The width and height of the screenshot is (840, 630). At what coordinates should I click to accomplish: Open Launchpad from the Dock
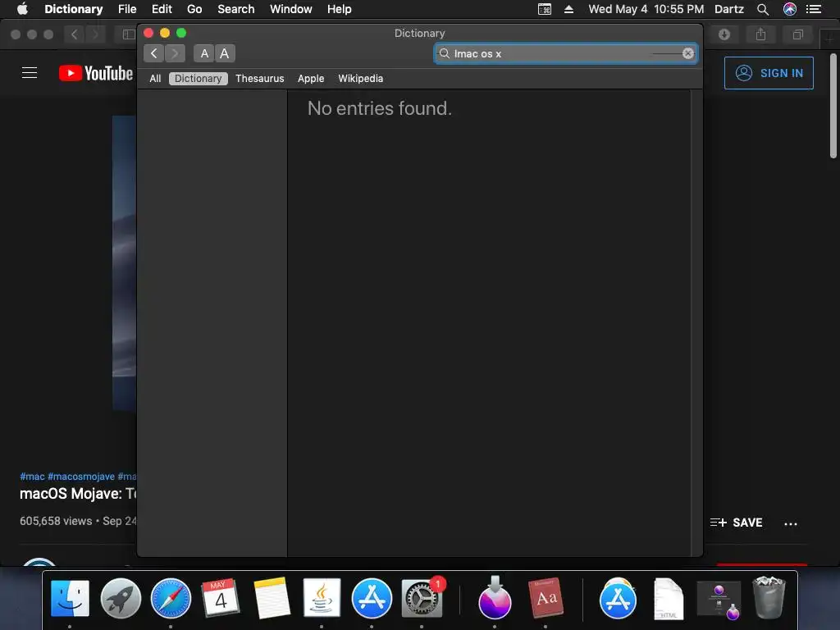[121, 598]
